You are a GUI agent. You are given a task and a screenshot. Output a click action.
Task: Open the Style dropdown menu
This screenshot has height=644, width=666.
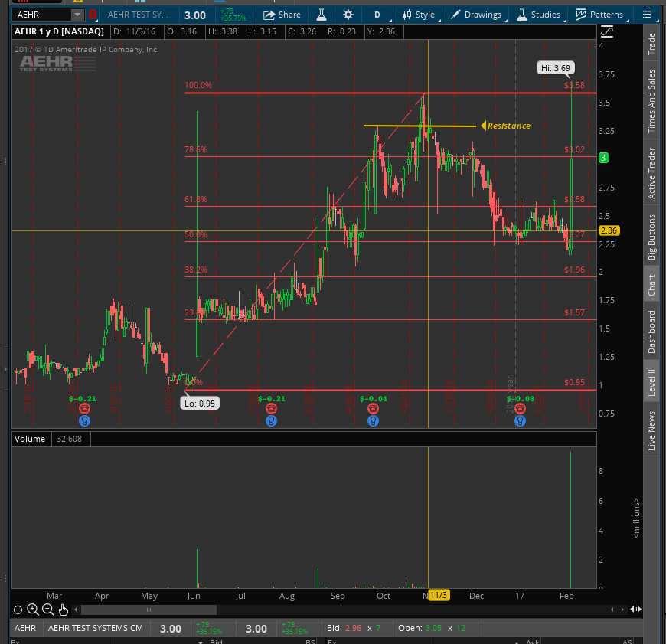(419, 15)
